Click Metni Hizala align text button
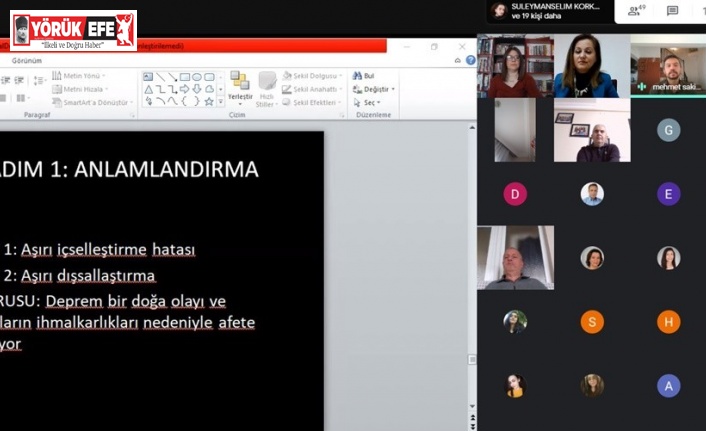 79,89
